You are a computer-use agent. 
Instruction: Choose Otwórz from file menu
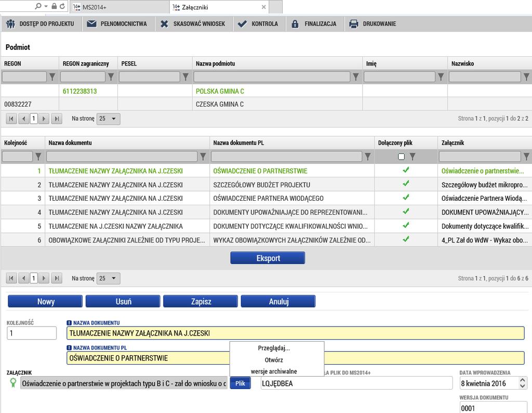click(x=274, y=359)
